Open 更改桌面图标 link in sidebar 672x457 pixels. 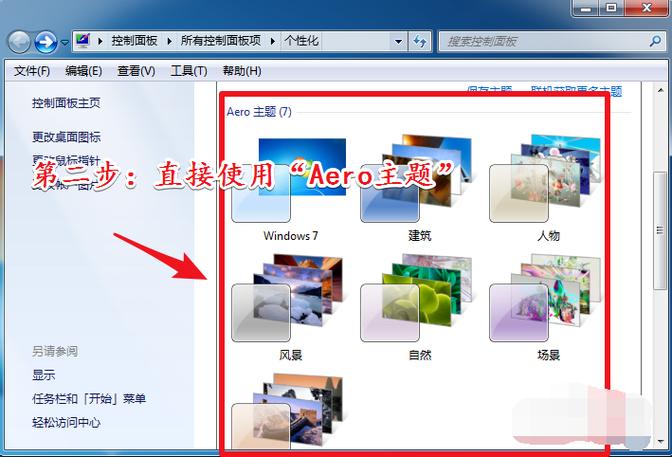66,137
